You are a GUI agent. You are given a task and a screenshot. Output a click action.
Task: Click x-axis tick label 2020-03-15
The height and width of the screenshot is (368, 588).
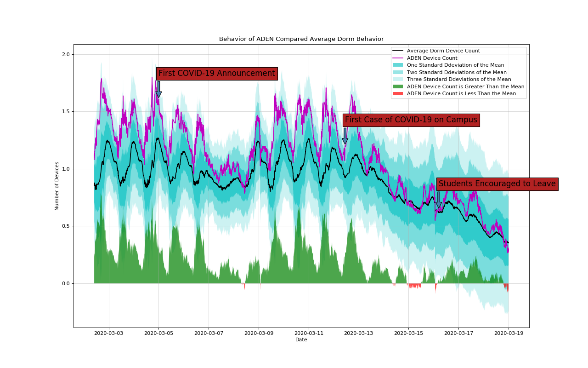click(x=408, y=333)
